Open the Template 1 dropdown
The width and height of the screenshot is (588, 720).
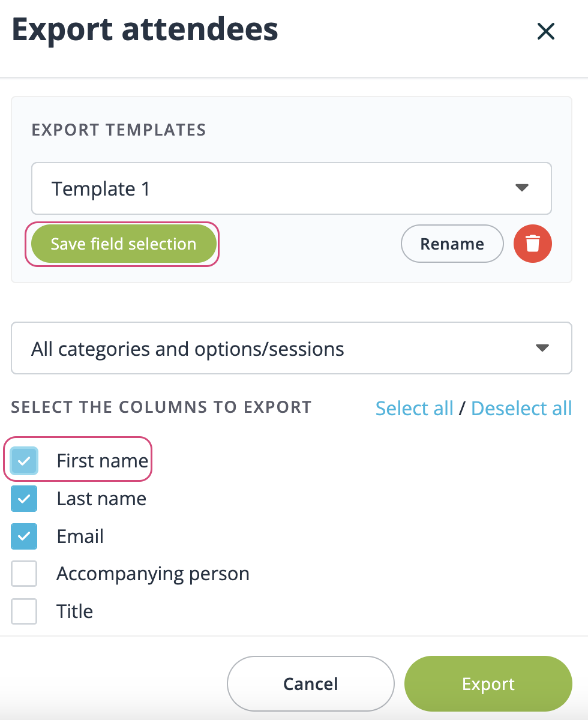[x=291, y=188]
